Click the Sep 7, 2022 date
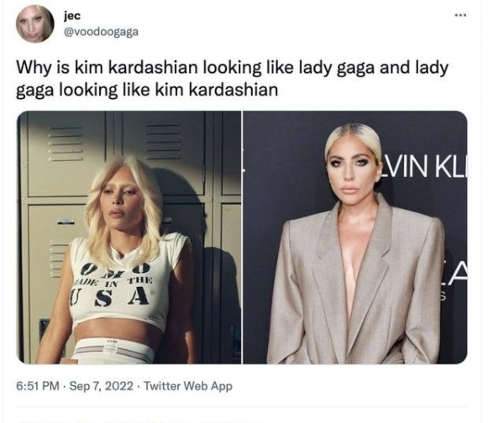This screenshot has height=423, width=504. click(x=102, y=386)
